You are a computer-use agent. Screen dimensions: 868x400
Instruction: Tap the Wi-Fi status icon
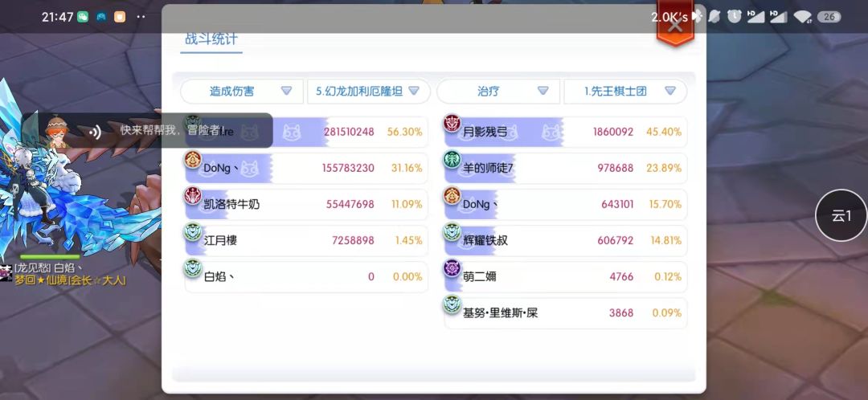[802, 17]
